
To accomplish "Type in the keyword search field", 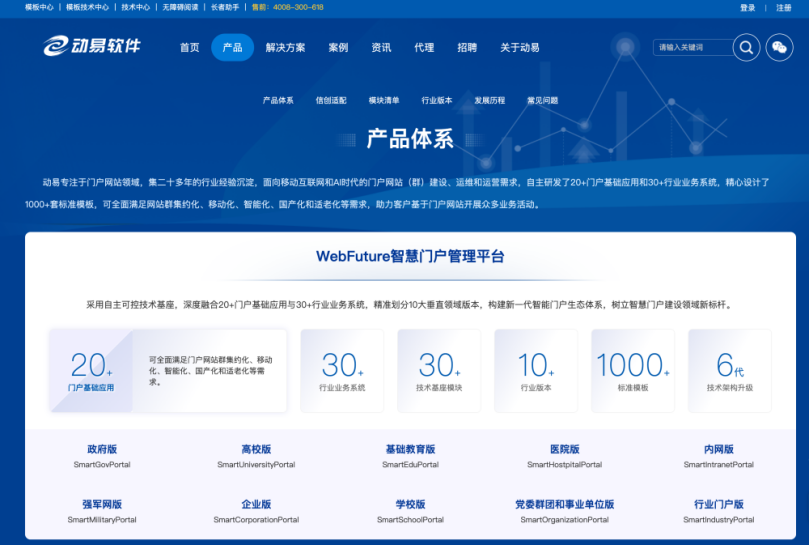I will pos(691,47).
